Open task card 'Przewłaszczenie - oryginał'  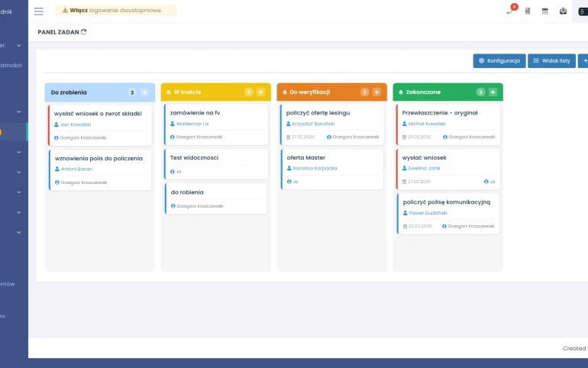point(440,113)
